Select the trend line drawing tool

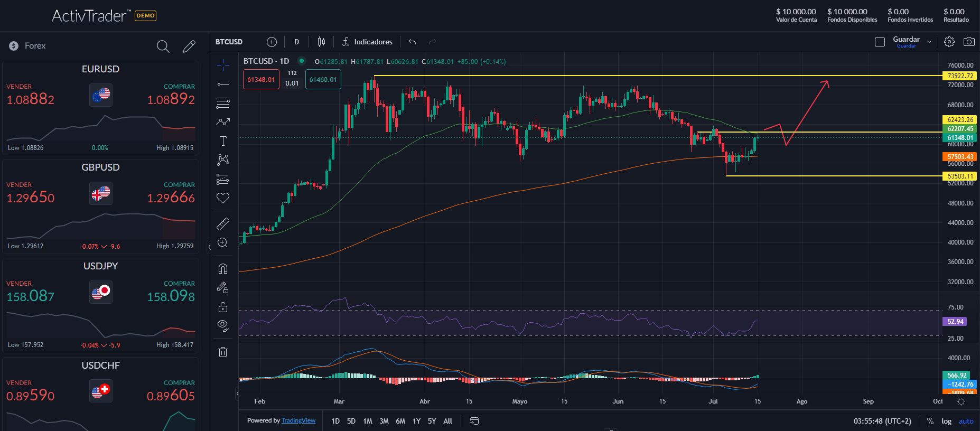click(223, 84)
